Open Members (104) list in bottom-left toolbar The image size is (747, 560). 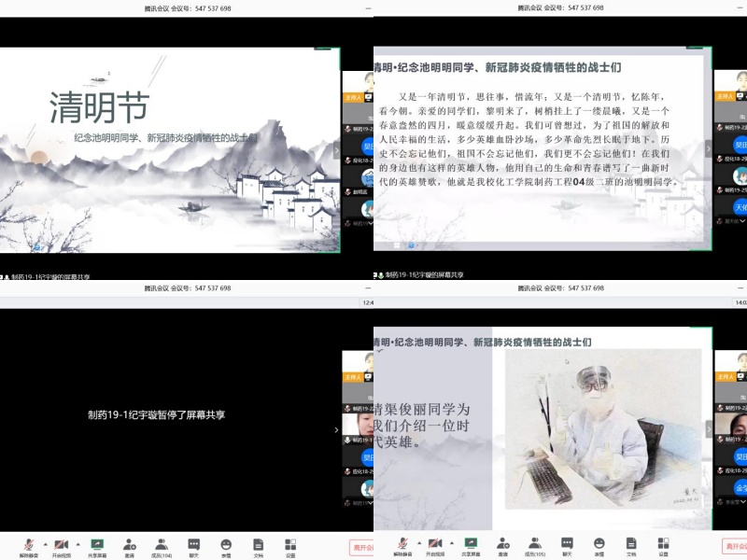pos(162,544)
